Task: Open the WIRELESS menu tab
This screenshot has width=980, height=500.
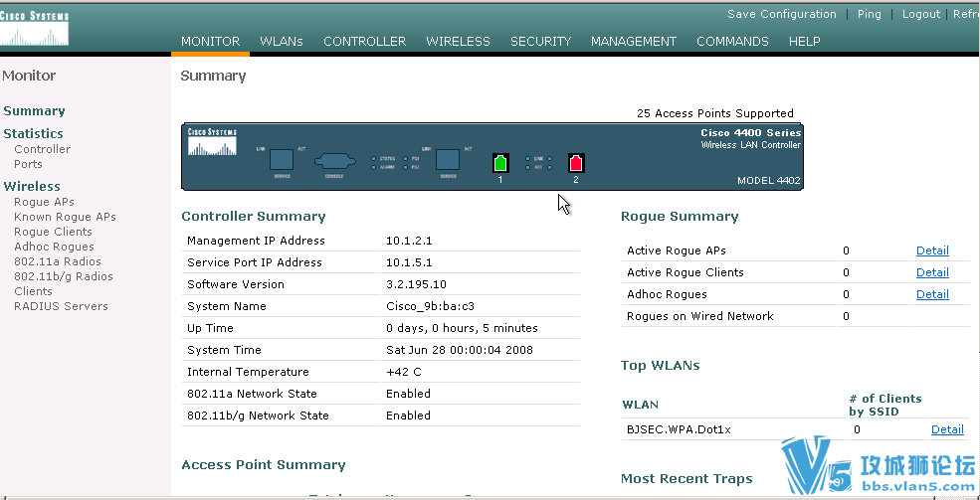Action: [458, 41]
